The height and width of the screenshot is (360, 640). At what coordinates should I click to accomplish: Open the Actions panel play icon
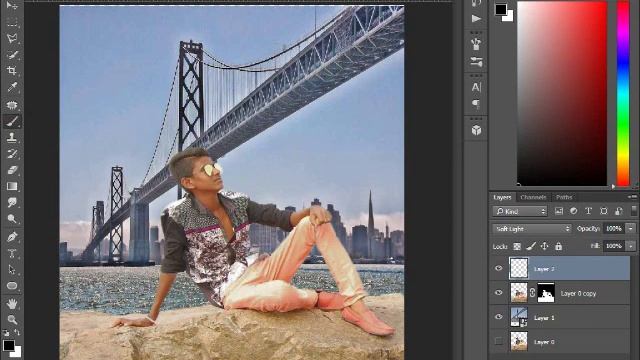(x=476, y=19)
